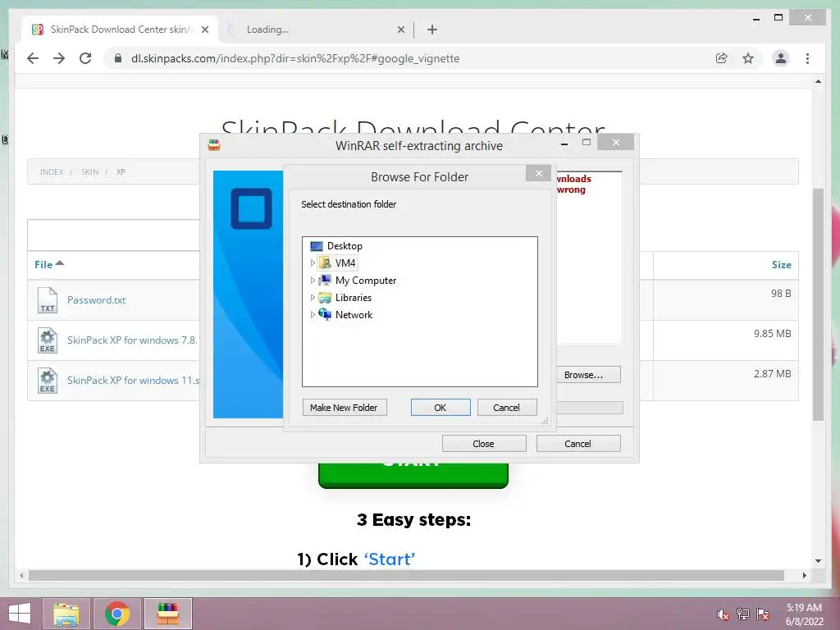The height and width of the screenshot is (630, 840).
Task: Click the network tray icon
Action: [x=743, y=614]
